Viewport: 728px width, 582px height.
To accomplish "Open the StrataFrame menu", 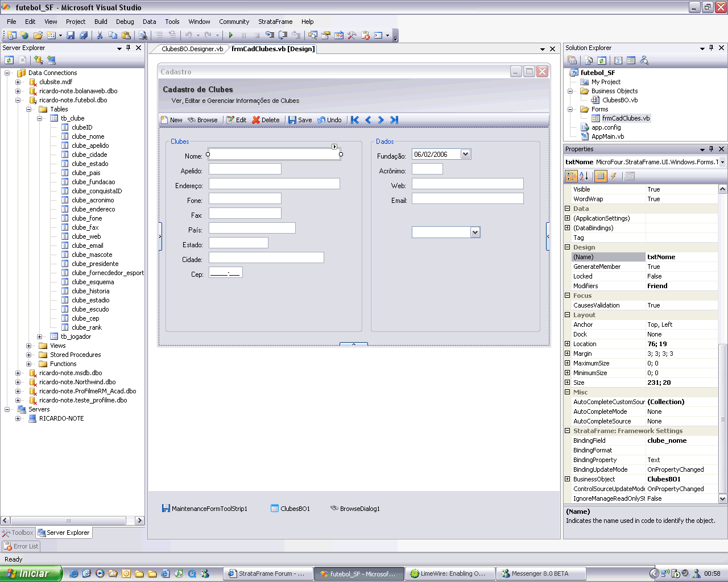I will 275,22.
